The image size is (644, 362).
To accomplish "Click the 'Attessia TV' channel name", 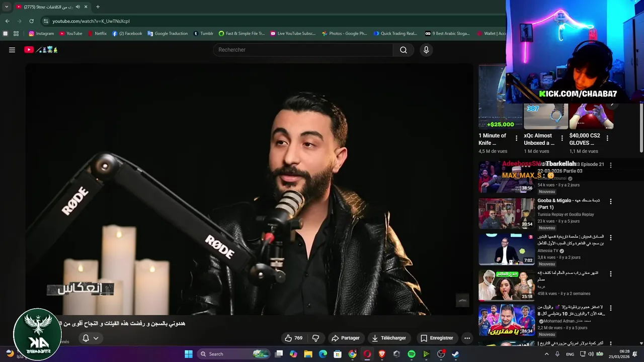I will tap(548, 250).
